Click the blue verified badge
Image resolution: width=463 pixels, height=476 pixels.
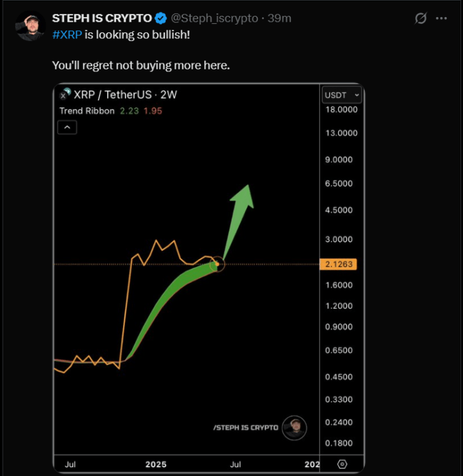pyautogui.click(x=160, y=19)
